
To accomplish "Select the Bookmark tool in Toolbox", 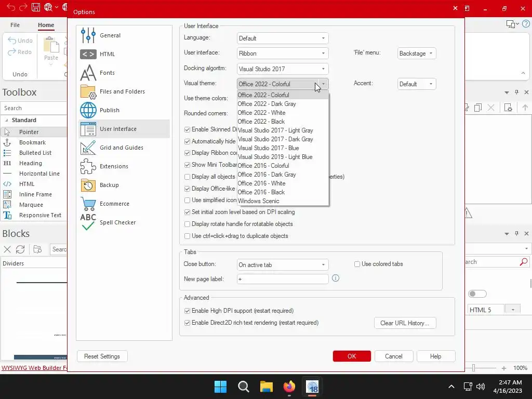I will point(34,142).
